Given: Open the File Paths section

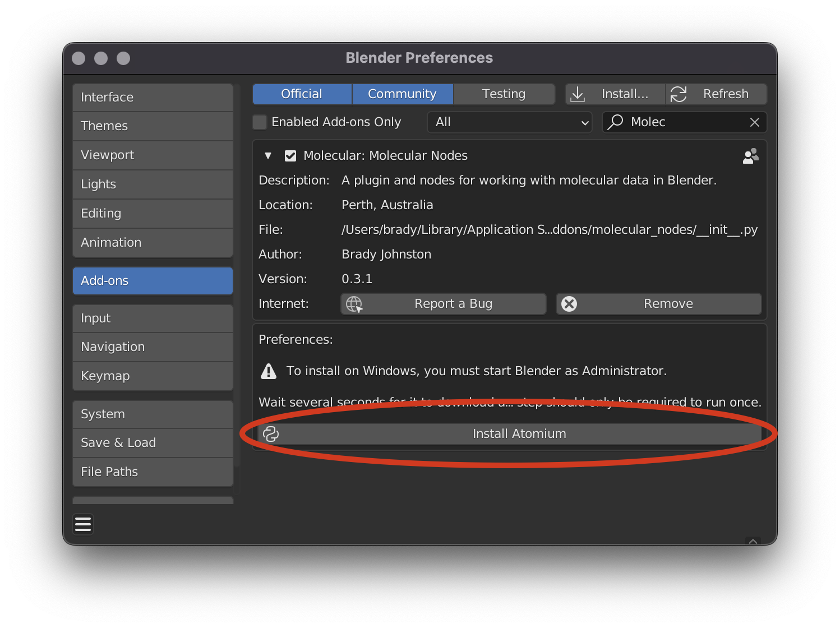Looking at the screenshot, I should click(153, 472).
